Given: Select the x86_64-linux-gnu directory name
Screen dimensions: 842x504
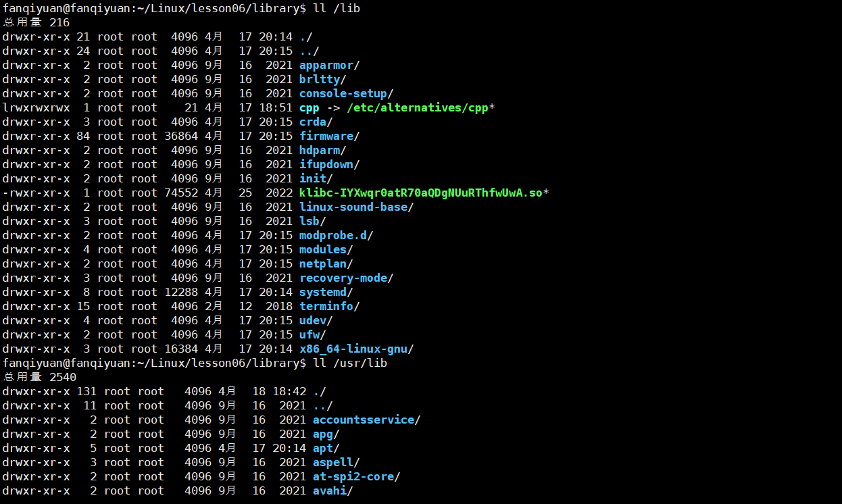Looking at the screenshot, I should tap(353, 349).
